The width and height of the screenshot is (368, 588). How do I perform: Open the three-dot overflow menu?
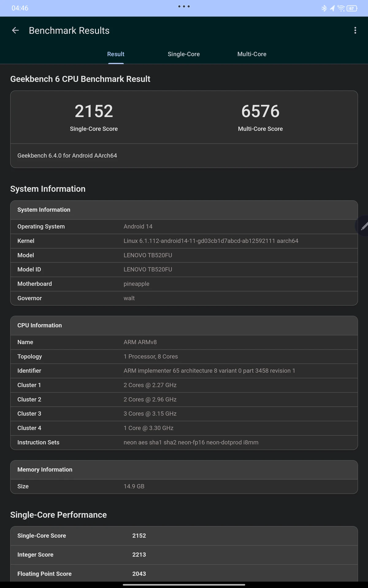355,30
